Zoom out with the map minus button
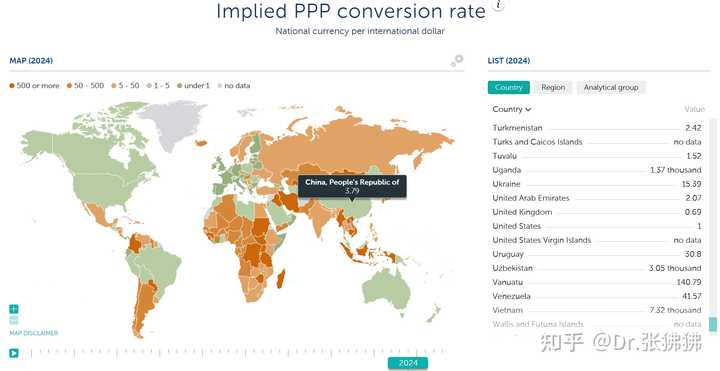 pyautogui.click(x=14, y=320)
